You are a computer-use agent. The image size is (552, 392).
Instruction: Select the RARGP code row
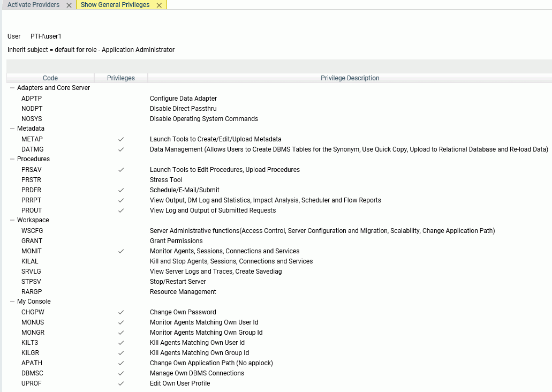click(x=32, y=292)
